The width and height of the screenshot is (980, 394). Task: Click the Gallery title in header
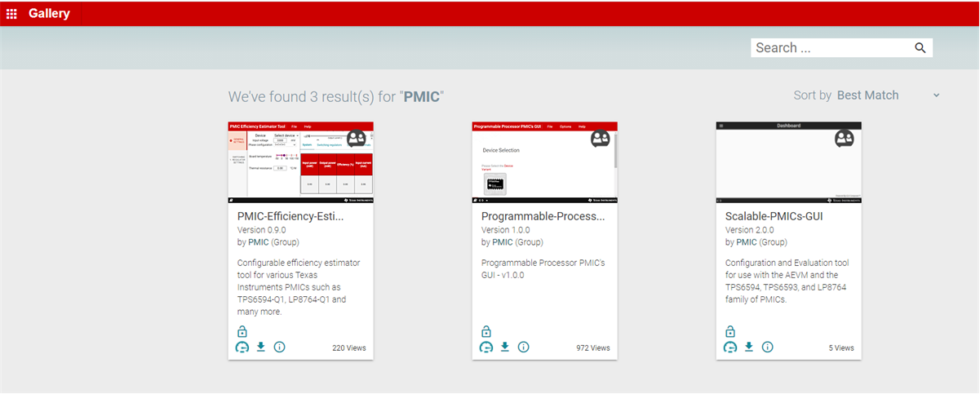[49, 14]
